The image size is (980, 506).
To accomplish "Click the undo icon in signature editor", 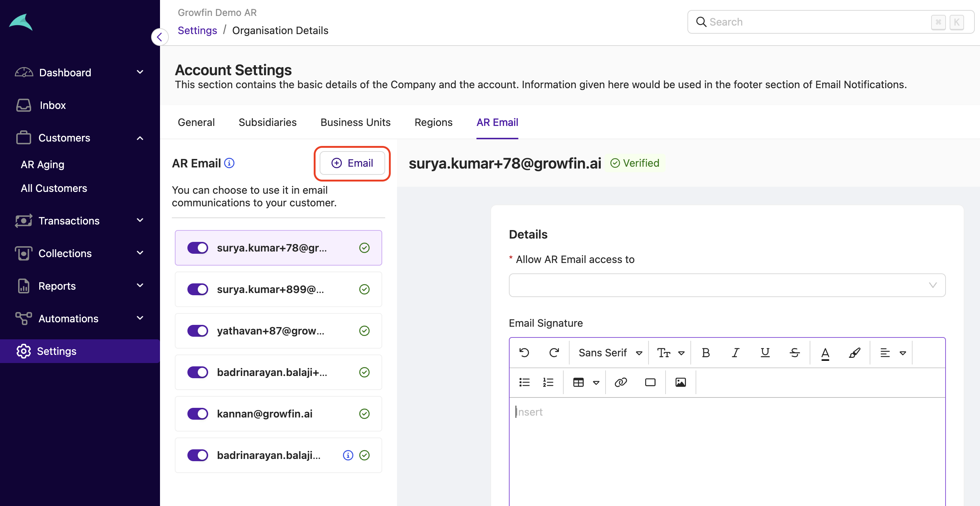I will coord(524,353).
